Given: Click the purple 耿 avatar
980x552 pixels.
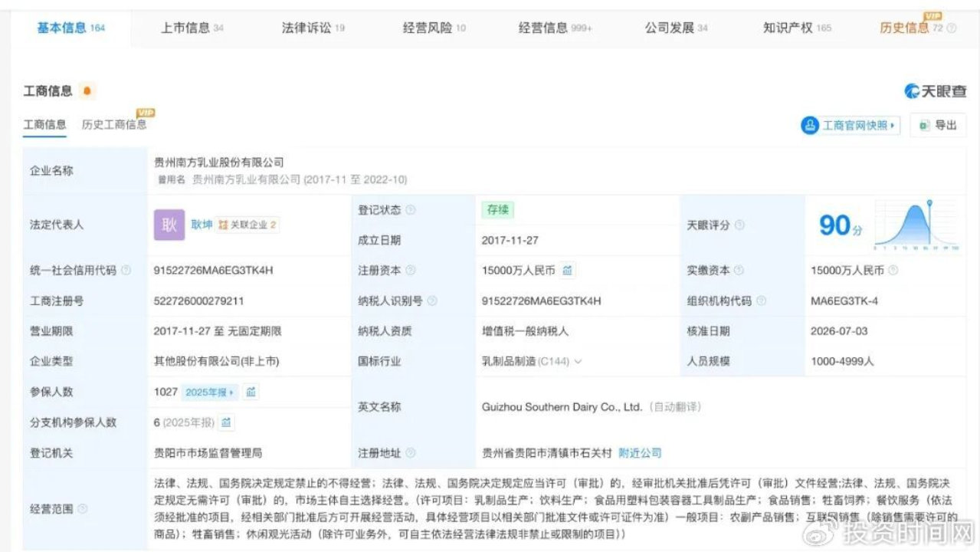Looking at the screenshot, I should 169,225.
